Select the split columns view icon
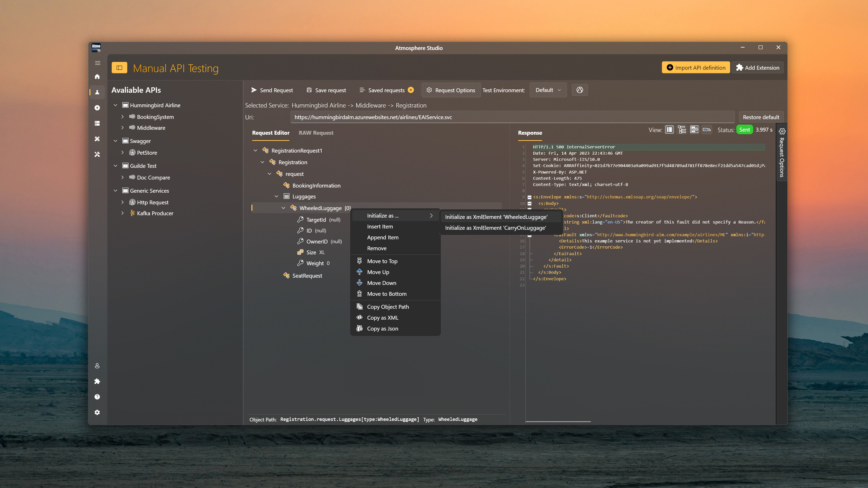The width and height of the screenshot is (868, 488). 669,130
